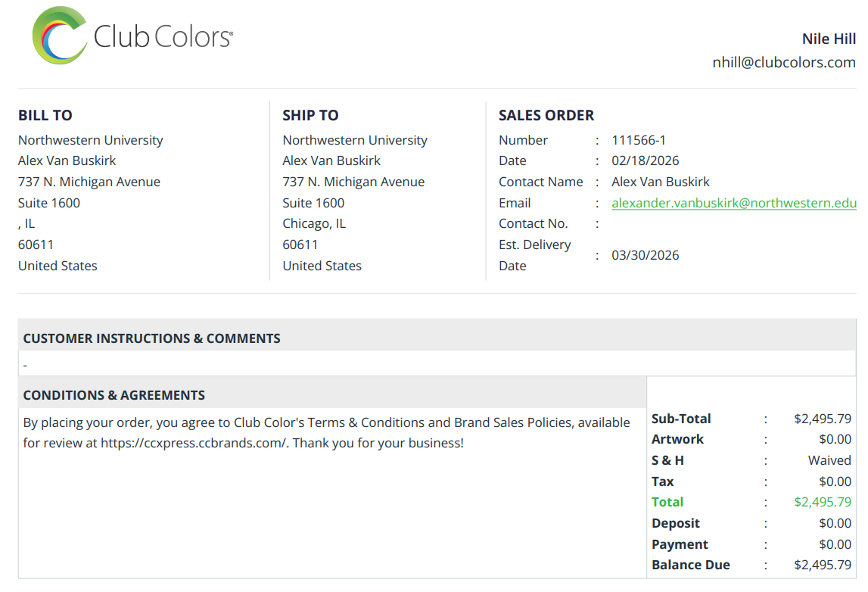The height and width of the screenshot is (592, 868).
Task: Click Northwestern University under Bill To
Action: coord(91,141)
